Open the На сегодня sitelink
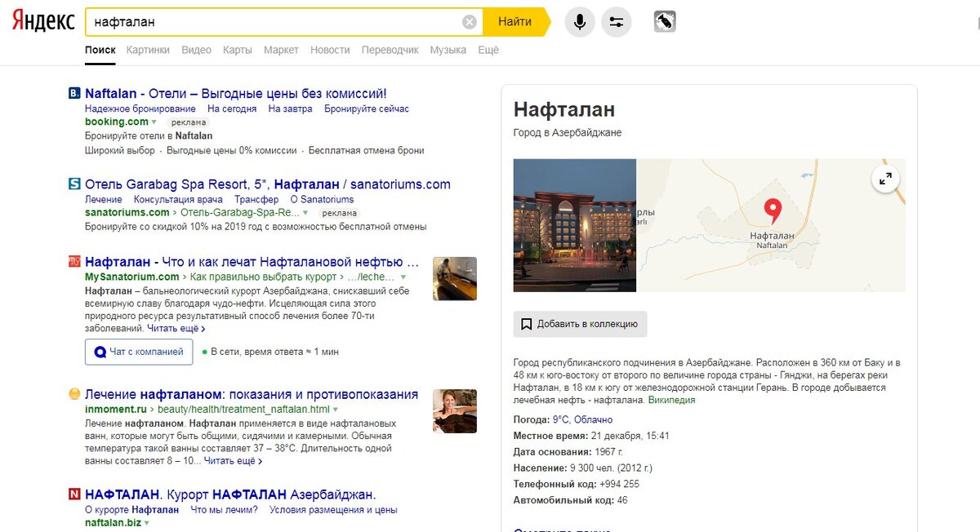Viewport: 980px width, 532px height. coord(232,109)
